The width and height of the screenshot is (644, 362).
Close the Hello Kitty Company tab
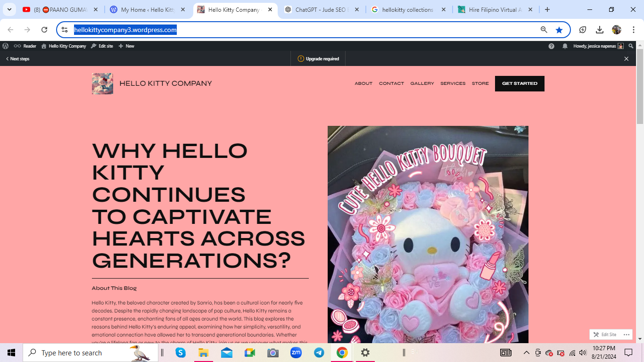(x=270, y=9)
